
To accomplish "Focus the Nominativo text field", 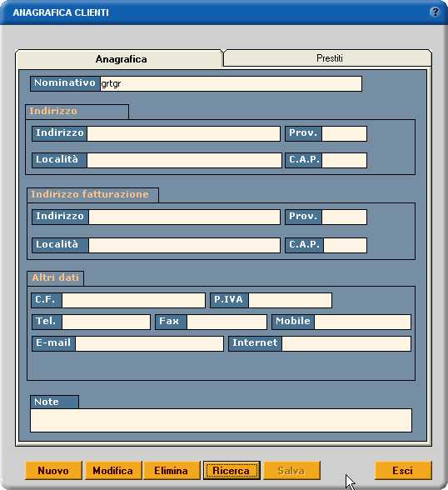I will (x=231, y=83).
